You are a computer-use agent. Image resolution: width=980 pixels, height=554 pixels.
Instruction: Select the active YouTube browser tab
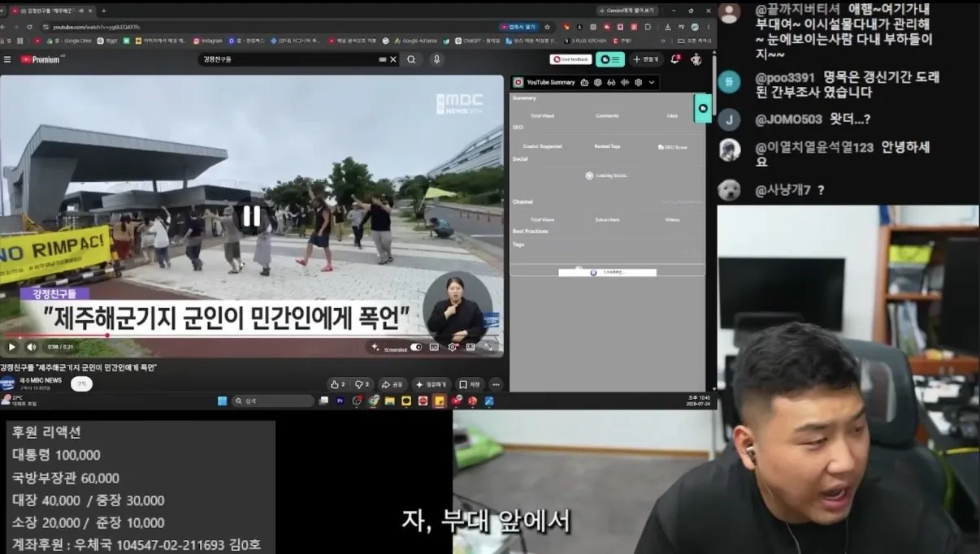53,11
